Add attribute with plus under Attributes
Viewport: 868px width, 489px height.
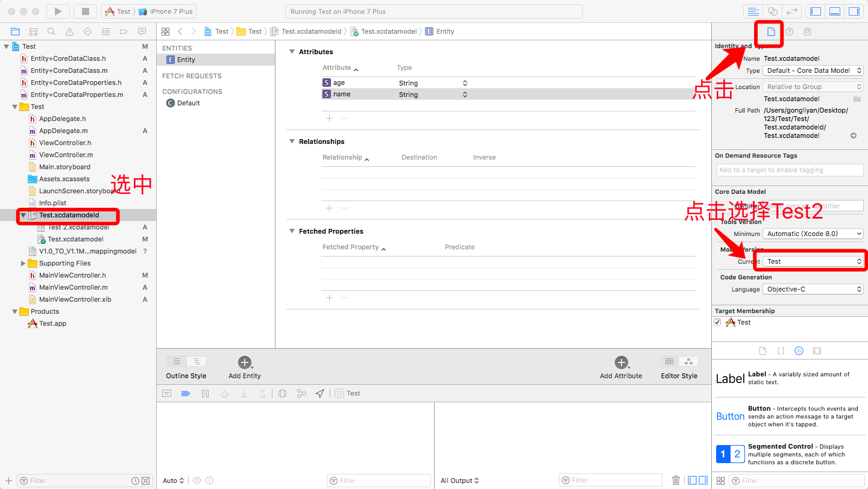(329, 119)
